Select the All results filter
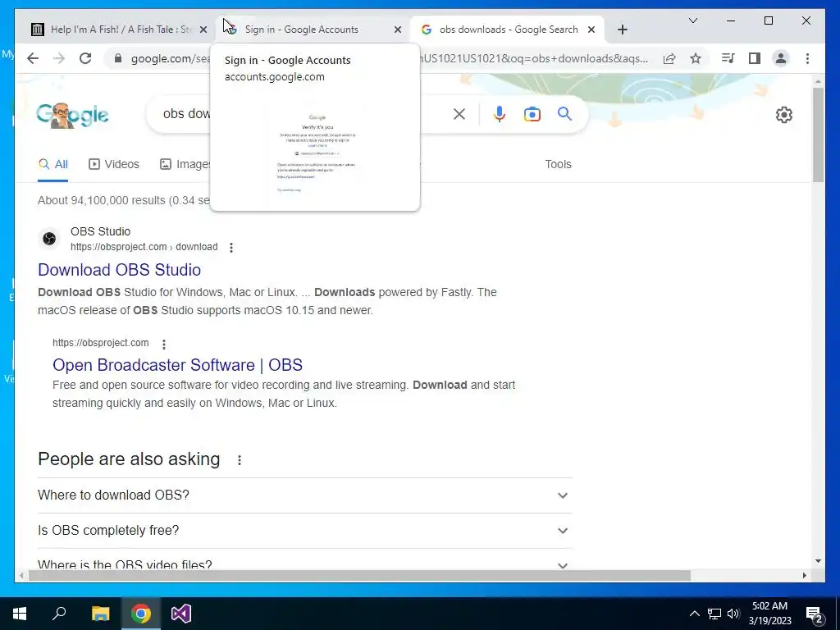Image resolution: width=840 pixels, height=630 pixels. 53,164
